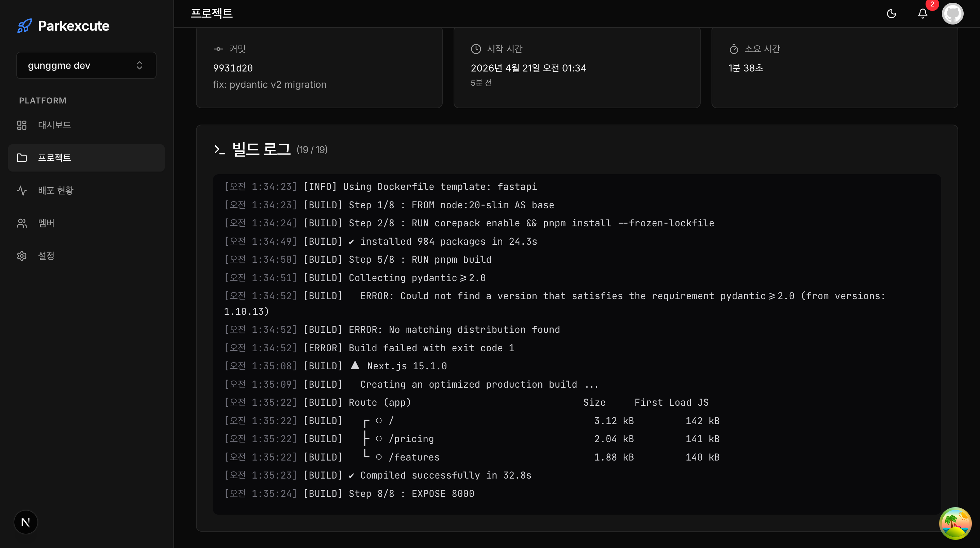Click the Next.js N dev tools badge

[26, 522]
